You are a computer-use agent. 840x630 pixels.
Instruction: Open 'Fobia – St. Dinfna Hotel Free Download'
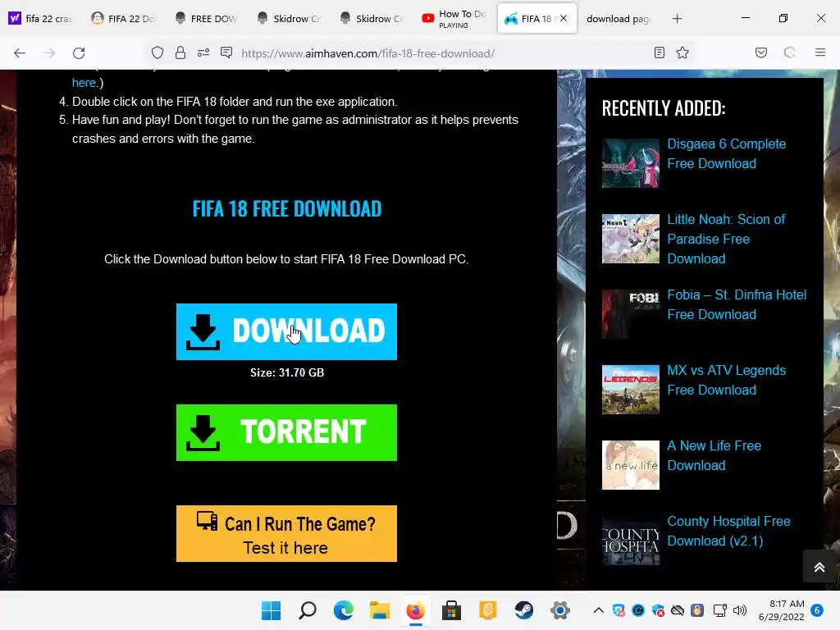click(x=737, y=304)
